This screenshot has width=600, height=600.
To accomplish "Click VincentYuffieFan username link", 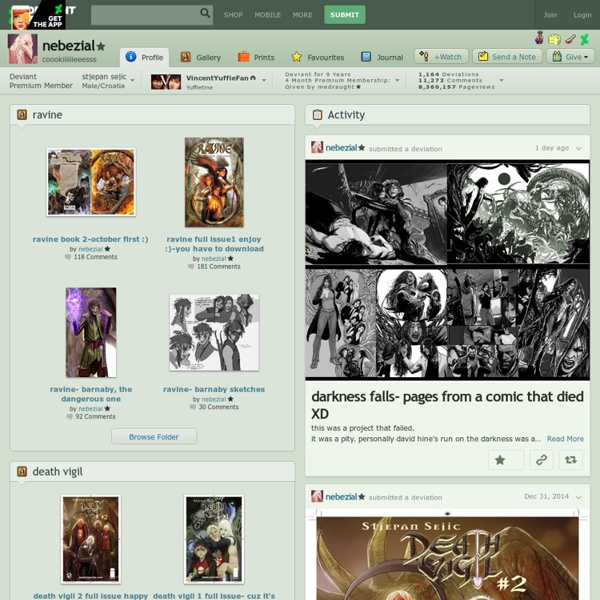I will (218, 78).
